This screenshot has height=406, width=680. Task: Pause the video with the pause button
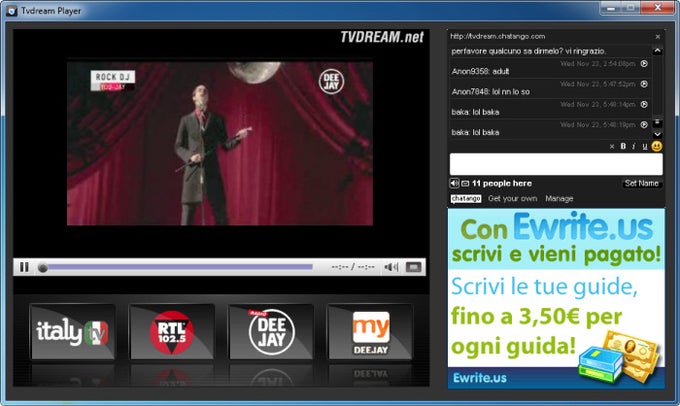24,267
